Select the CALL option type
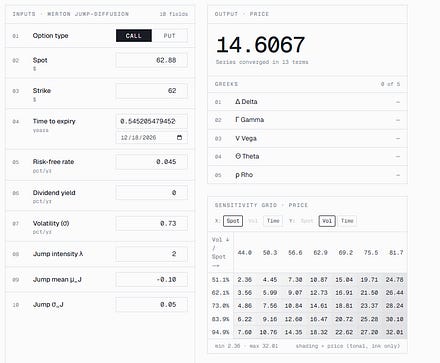This screenshot has width=440, height=363. tap(134, 36)
